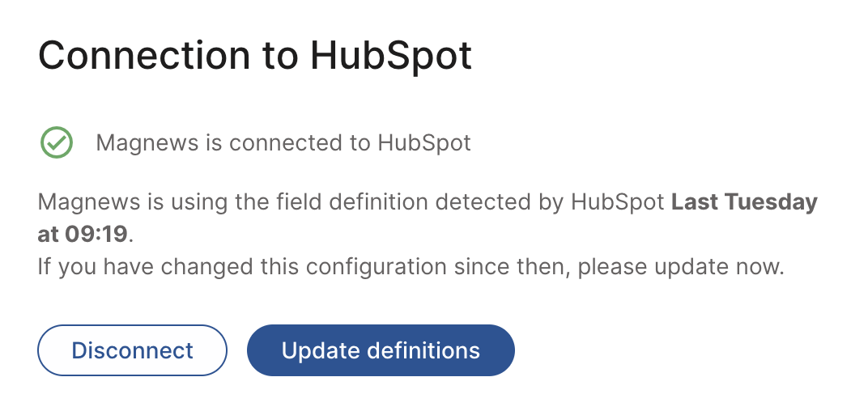868x411 pixels.
Task: Click the green connected checkmark icon
Action: [57, 143]
